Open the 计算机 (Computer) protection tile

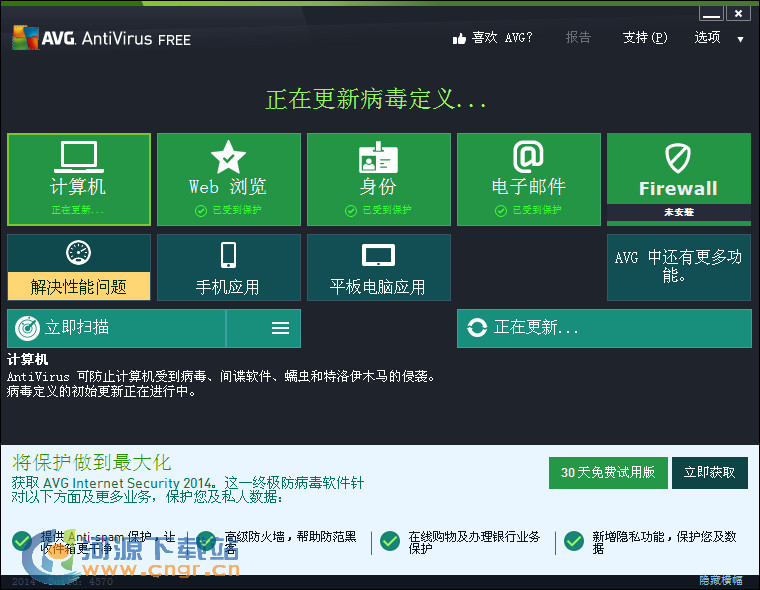point(79,179)
